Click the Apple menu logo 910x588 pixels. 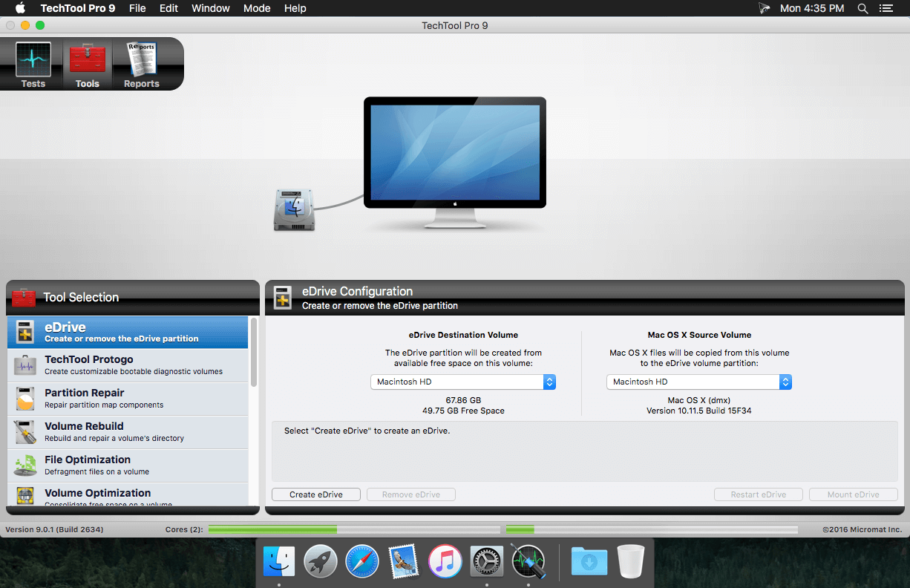point(20,8)
